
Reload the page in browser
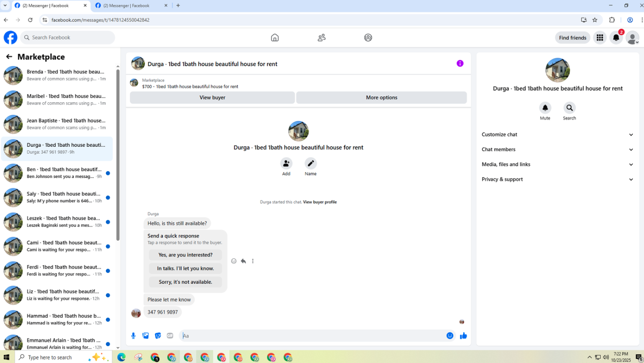coord(30,20)
